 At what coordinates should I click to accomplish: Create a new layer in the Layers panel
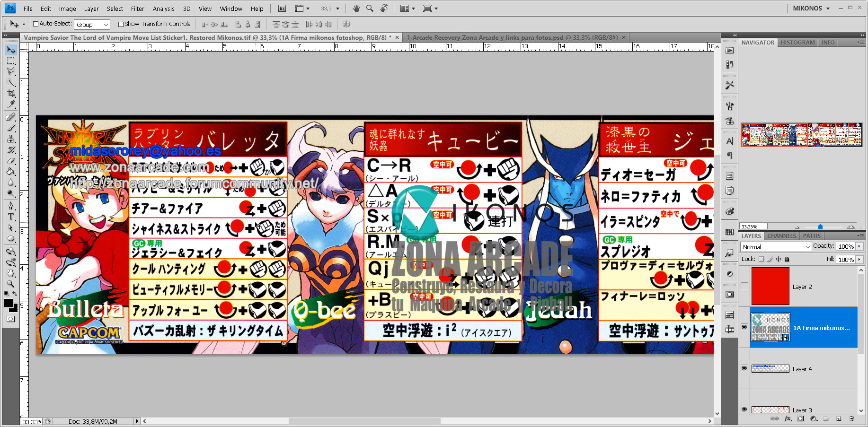(838, 419)
